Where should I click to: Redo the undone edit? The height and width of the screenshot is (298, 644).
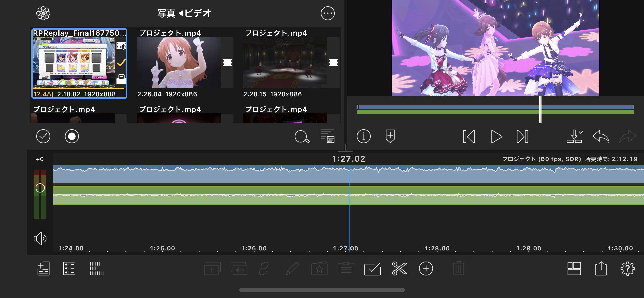pyautogui.click(x=627, y=137)
